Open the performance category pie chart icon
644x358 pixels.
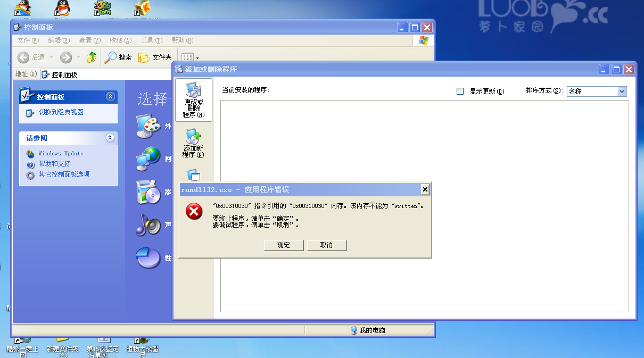pos(148,258)
